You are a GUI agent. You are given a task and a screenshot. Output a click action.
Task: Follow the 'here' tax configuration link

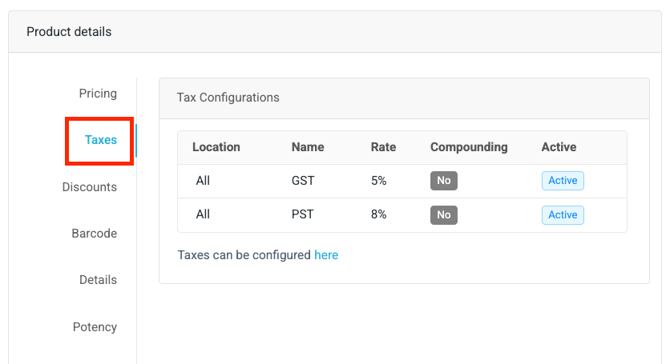tap(326, 255)
